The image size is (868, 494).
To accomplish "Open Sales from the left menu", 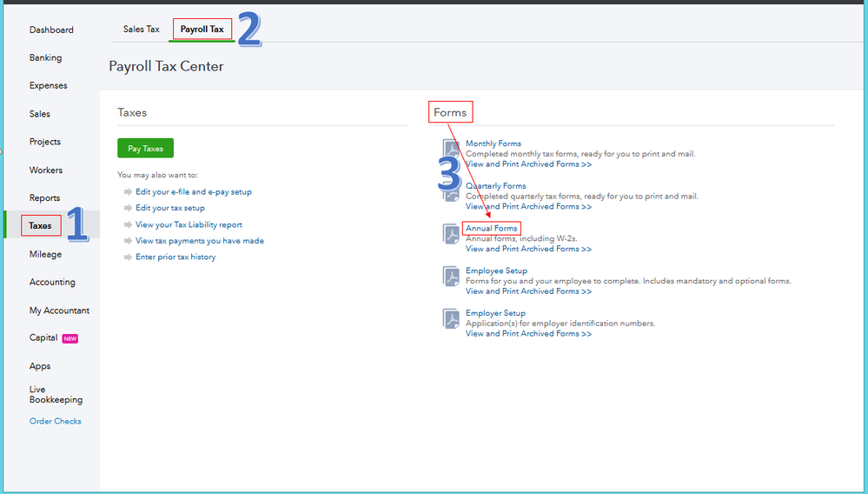I will click(x=40, y=114).
